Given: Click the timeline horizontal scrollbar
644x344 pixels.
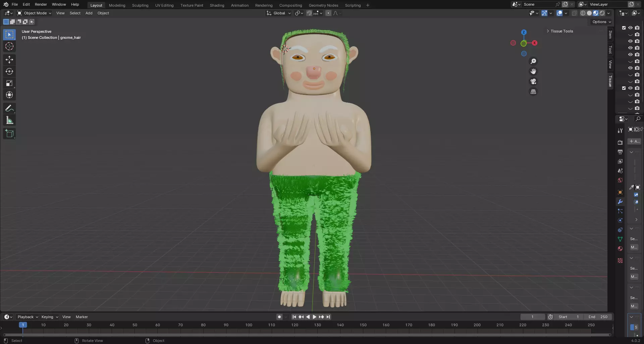Looking at the screenshot, I should point(307,335).
